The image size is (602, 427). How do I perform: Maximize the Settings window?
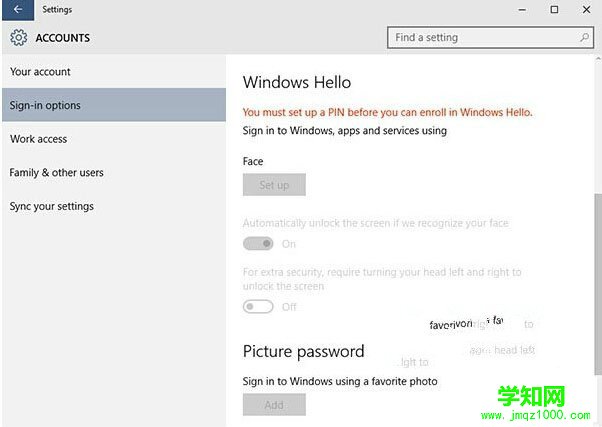[x=554, y=10]
